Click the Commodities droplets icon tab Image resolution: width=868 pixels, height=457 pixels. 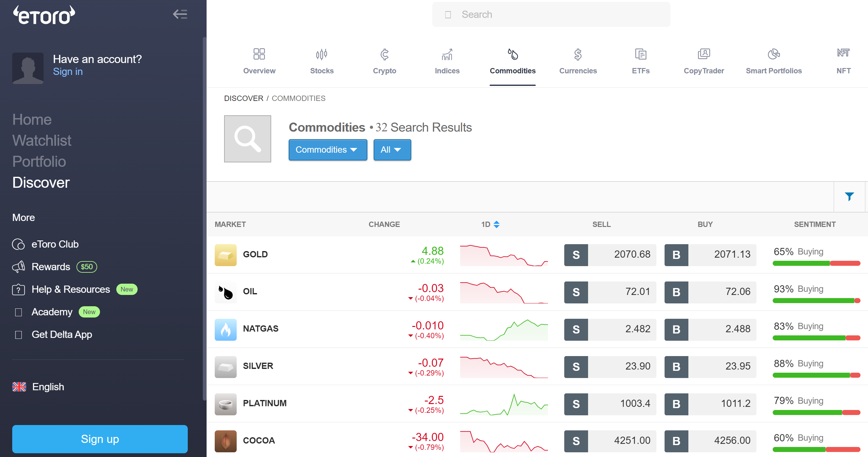[x=513, y=54]
